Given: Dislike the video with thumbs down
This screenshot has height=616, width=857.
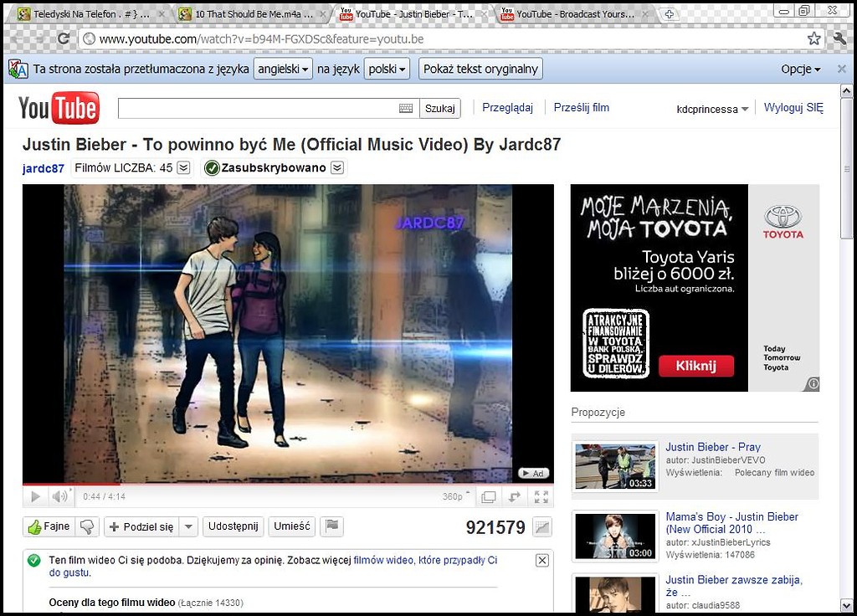Looking at the screenshot, I should 86,526.
